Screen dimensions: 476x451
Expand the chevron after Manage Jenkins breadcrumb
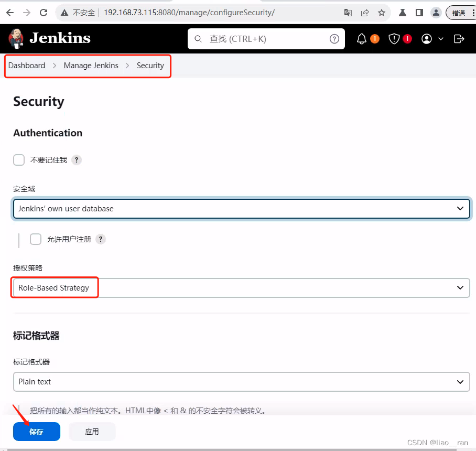tap(127, 66)
